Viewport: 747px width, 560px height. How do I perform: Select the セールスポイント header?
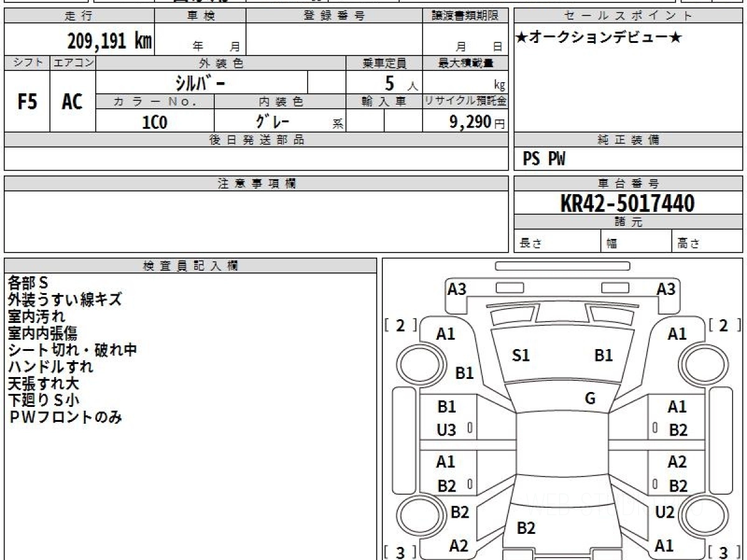tap(629, 16)
